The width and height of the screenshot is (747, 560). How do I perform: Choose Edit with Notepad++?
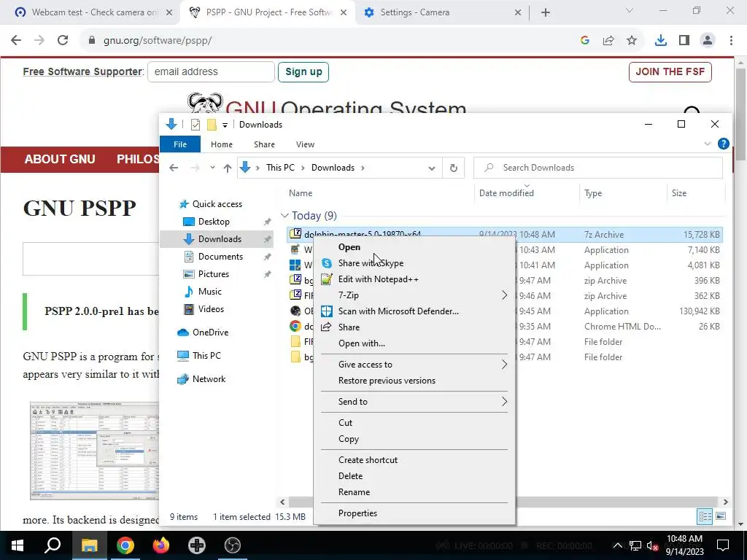click(414, 279)
